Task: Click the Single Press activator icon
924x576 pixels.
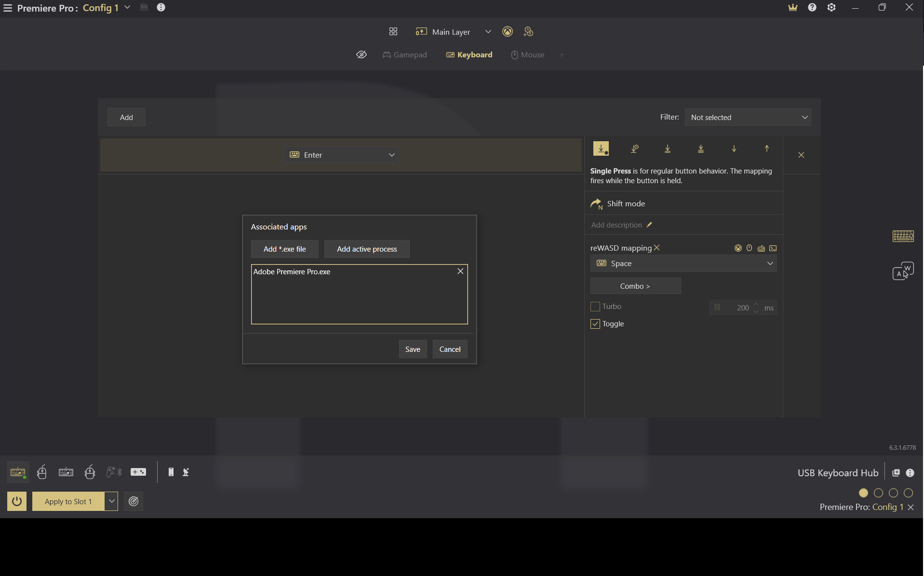Action: (x=601, y=148)
